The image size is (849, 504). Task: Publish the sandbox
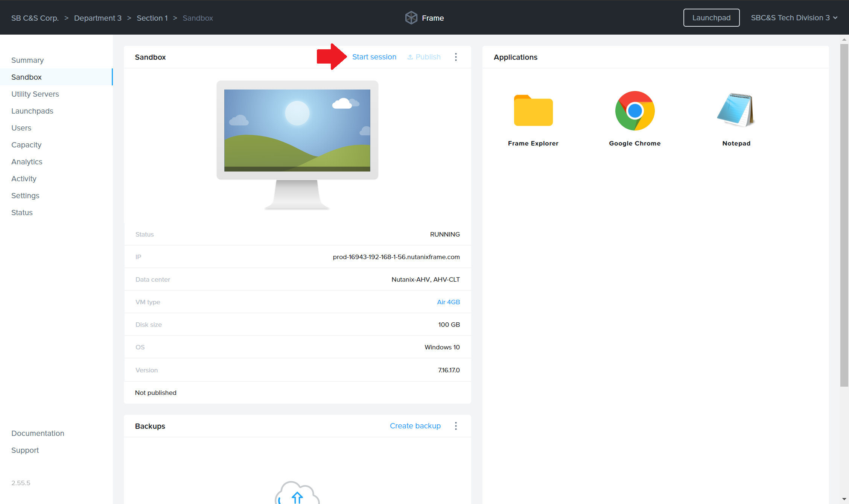[x=424, y=57]
